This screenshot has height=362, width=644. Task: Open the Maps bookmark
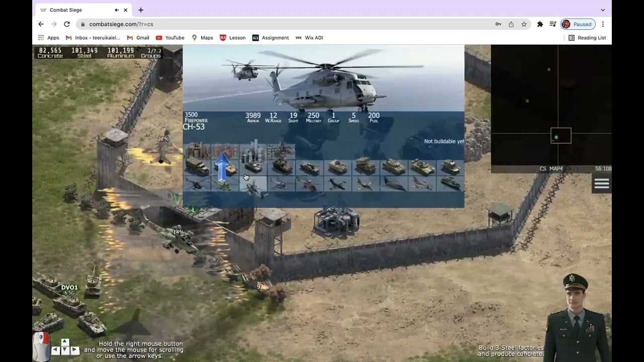(x=202, y=38)
